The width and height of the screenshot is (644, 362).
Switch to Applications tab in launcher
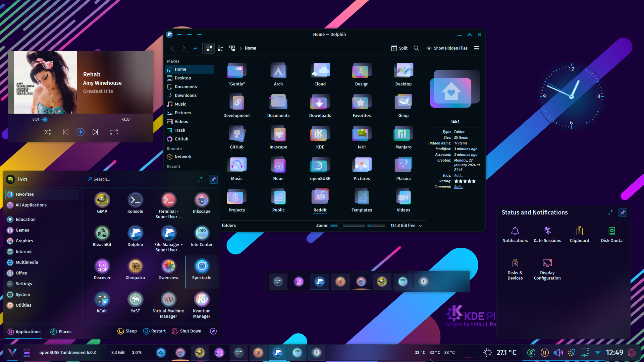point(24,332)
